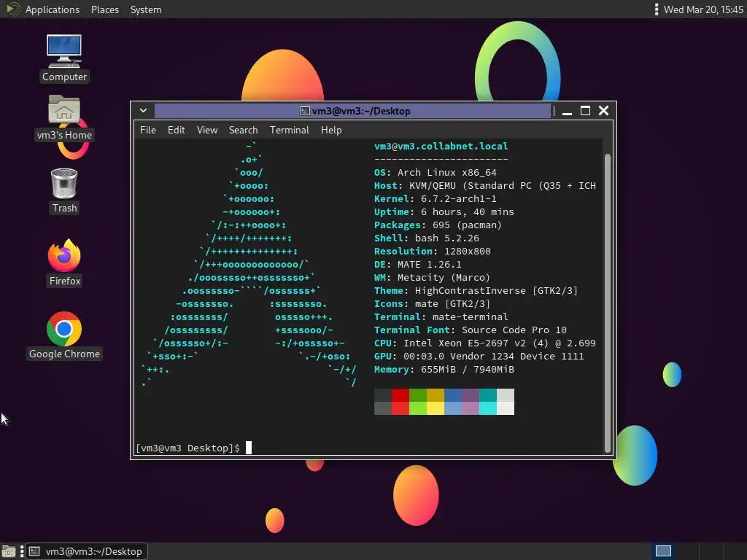Click the bright yellow color block
Viewport: 747px width, 560px height.
tap(436, 408)
